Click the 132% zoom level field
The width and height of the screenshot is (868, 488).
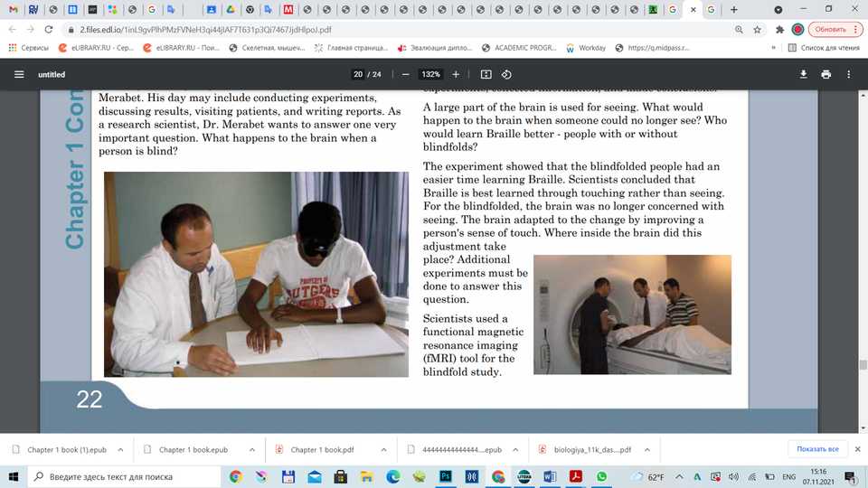pyautogui.click(x=430, y=74)
